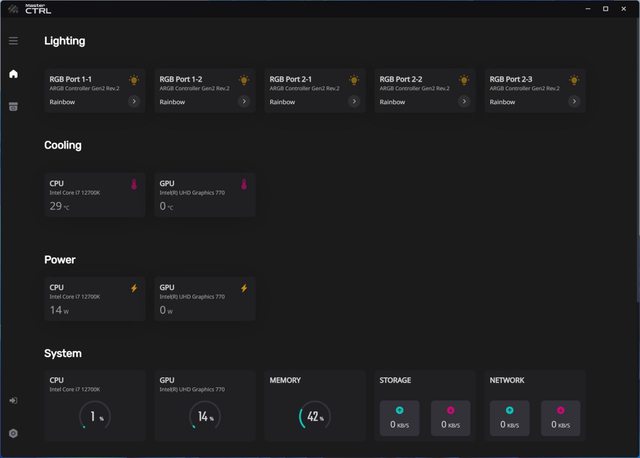Image resolution: width=640 pixels, height=458 pixels.
Task: Click the STORAGE read speed tile
Action: pos(399,418)
